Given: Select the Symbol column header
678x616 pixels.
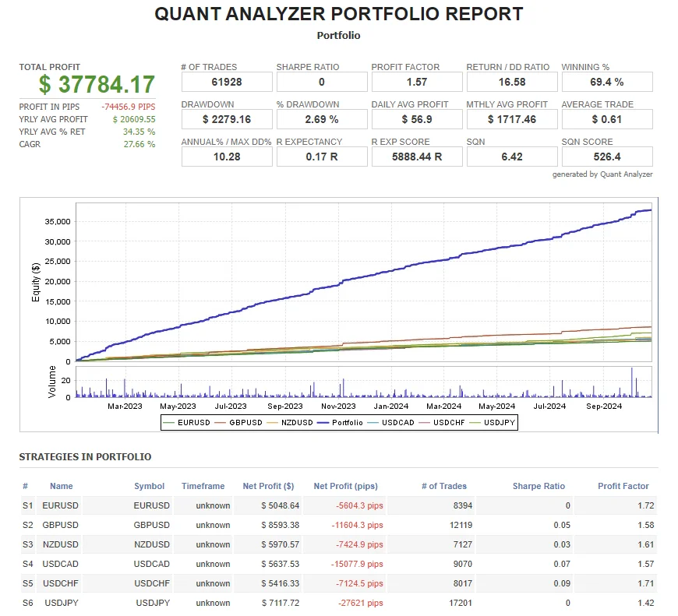Looking at the screenshot, I should pyautogui.click(x=149, y=486).
